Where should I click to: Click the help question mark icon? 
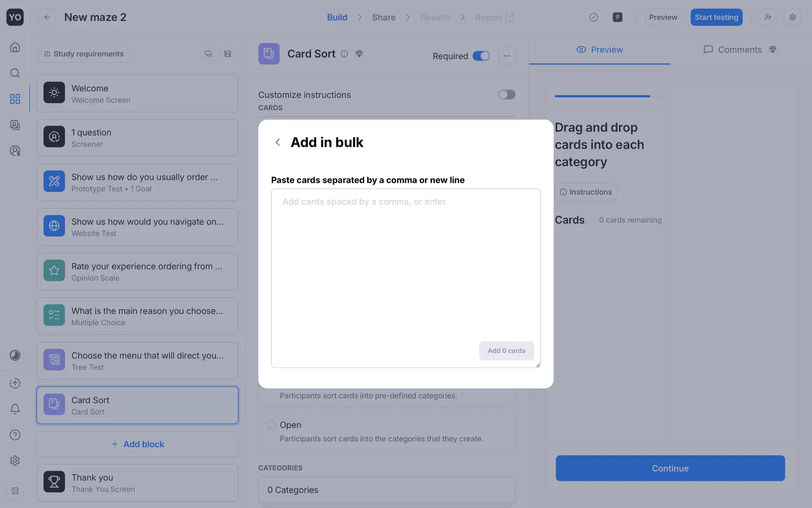[15, 435]
